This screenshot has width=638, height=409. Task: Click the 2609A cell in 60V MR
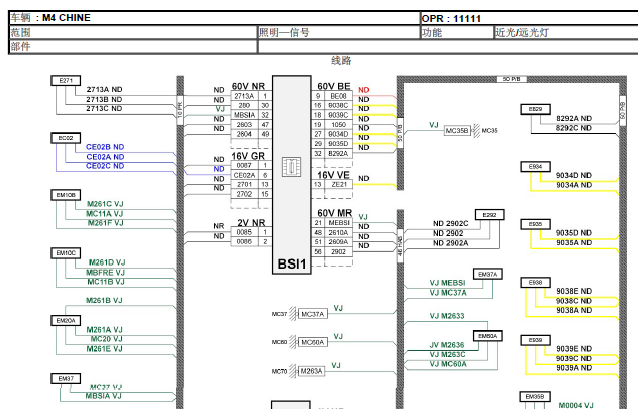[x=338, y=242]
